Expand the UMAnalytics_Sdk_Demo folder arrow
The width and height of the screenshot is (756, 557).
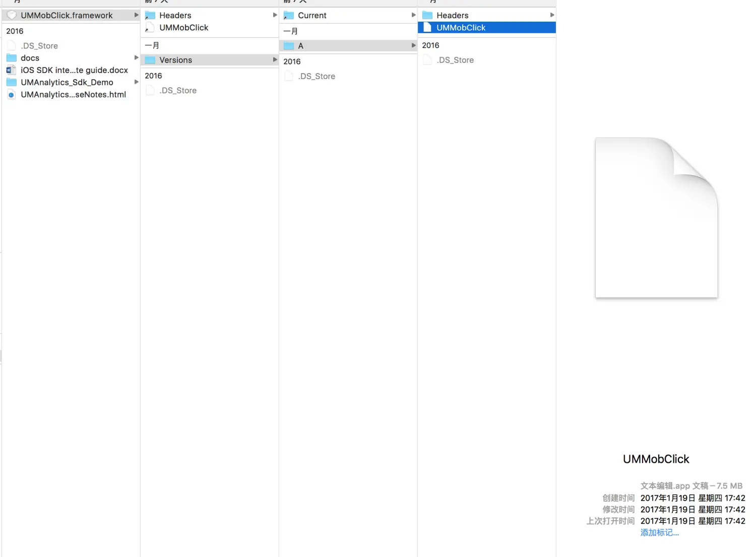136,82
